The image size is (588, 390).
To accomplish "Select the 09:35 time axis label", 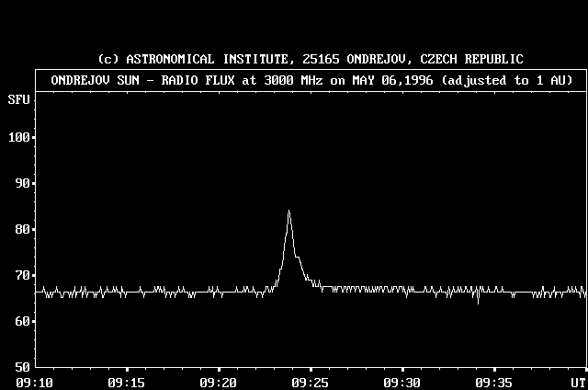I will 493,382.
